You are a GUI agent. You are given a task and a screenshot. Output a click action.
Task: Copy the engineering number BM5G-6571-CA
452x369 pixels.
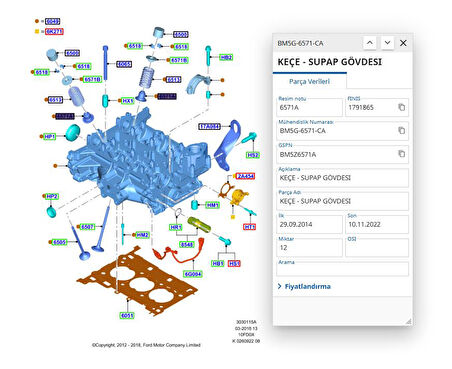click(x=402, y=131)
